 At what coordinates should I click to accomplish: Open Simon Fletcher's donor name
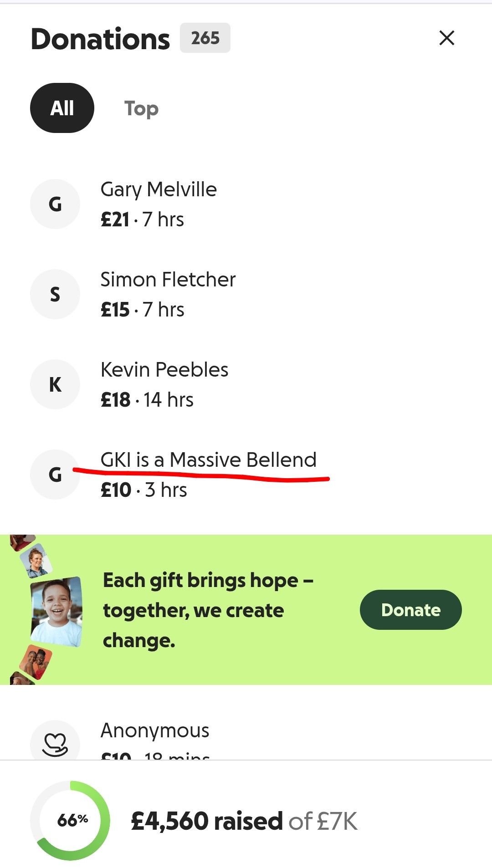pos(168,280)
